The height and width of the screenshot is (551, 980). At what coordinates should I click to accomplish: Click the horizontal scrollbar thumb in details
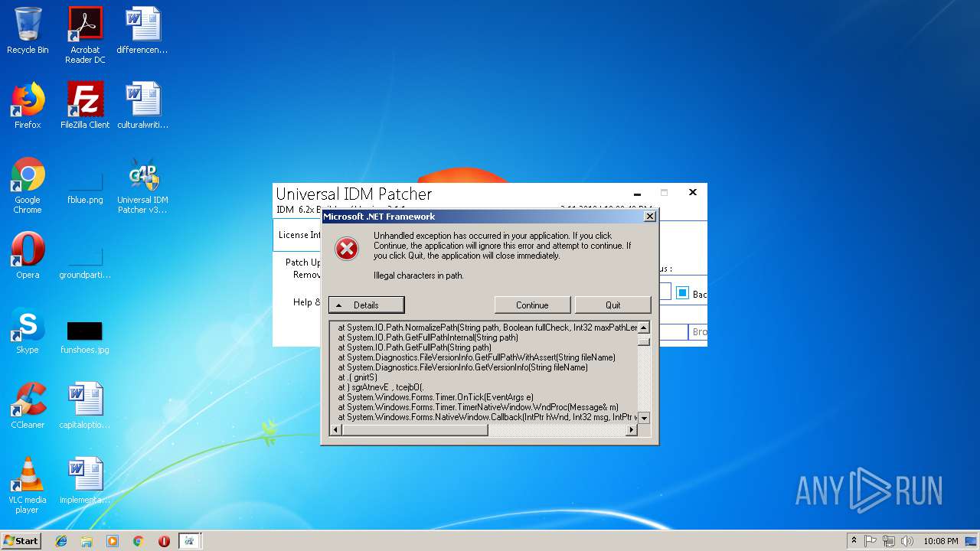pyautogui.click(x=414, y=430)
